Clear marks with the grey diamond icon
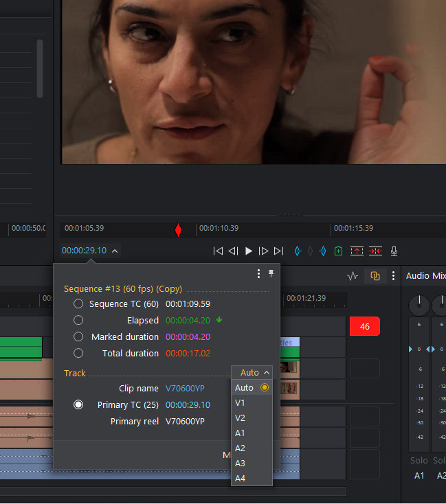Image resolution: width=446 pixels, height=504 pixels. [310, 251]
